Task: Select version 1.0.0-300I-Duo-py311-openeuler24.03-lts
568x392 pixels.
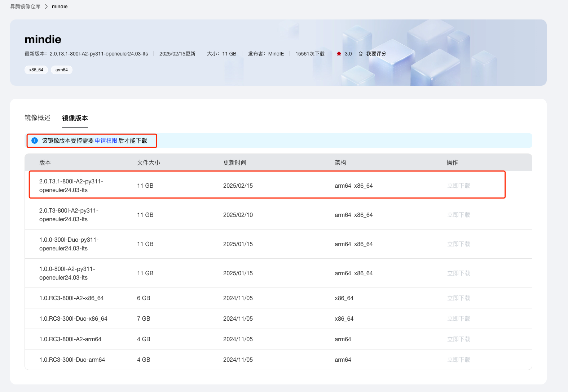Action: [69, 244]
